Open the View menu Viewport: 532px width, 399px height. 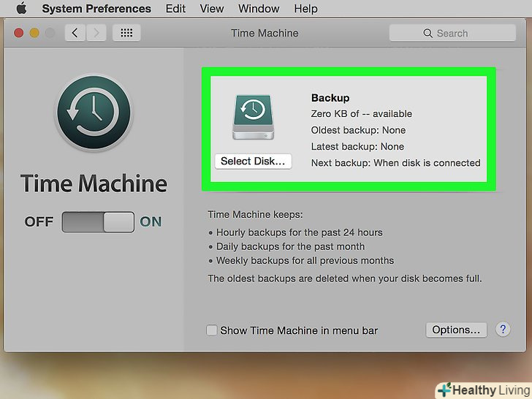point(212,9)
